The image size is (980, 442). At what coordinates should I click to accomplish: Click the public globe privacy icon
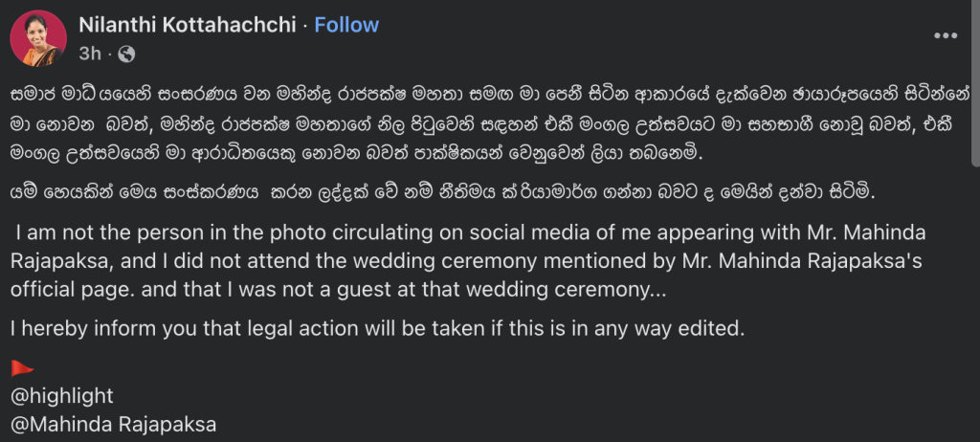127,54
